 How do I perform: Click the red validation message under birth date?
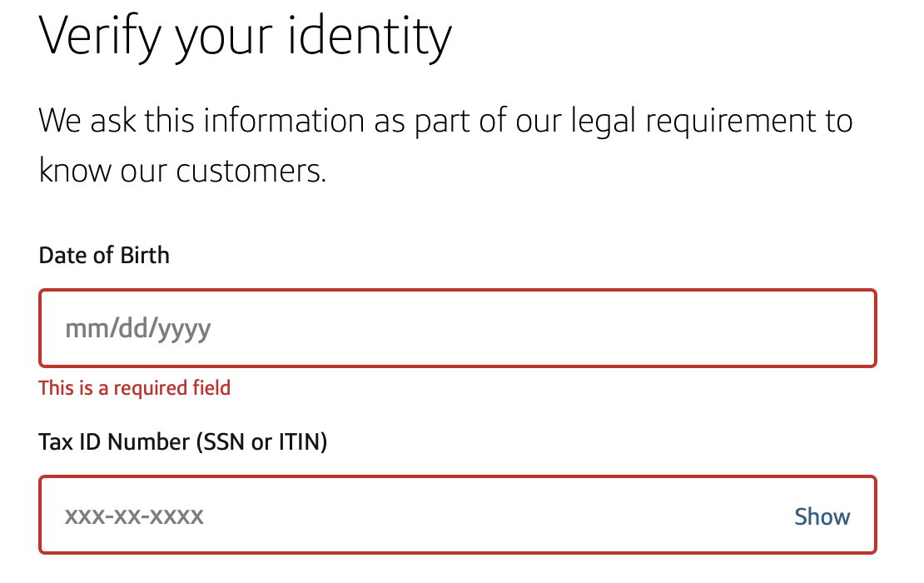coord(134,387)
